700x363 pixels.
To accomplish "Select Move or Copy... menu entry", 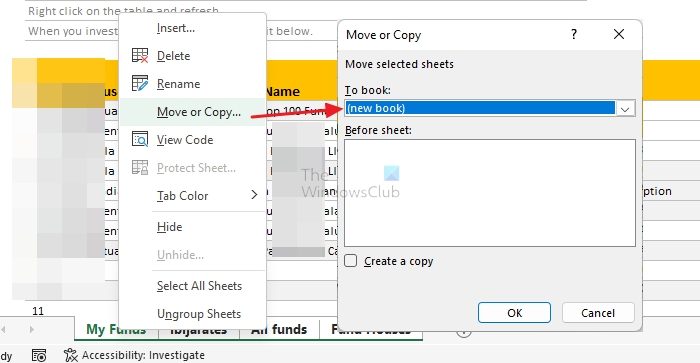I will click(199, 112).
